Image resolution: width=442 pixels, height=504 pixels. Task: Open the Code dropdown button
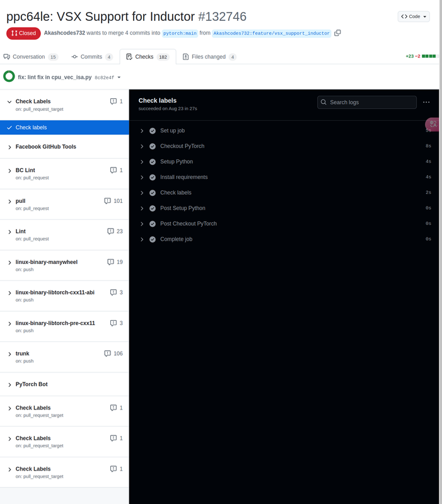414,16
